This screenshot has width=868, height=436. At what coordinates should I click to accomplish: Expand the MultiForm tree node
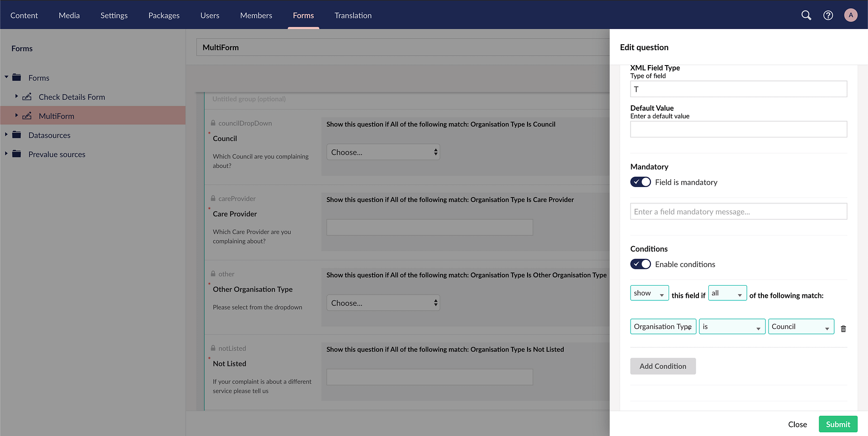pyautogui.click(x=17, y=116)
